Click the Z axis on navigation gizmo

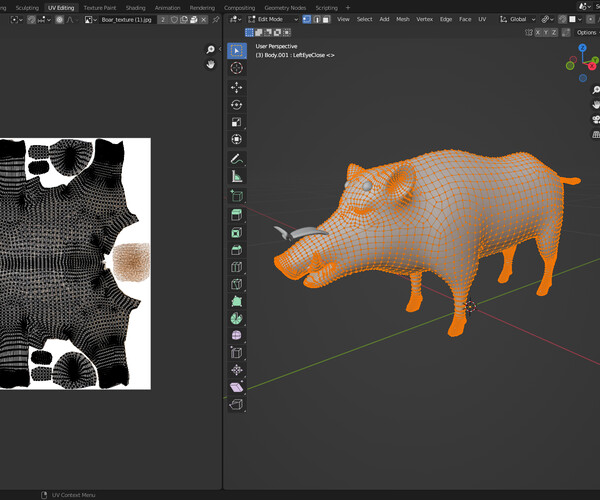[582, 48]
